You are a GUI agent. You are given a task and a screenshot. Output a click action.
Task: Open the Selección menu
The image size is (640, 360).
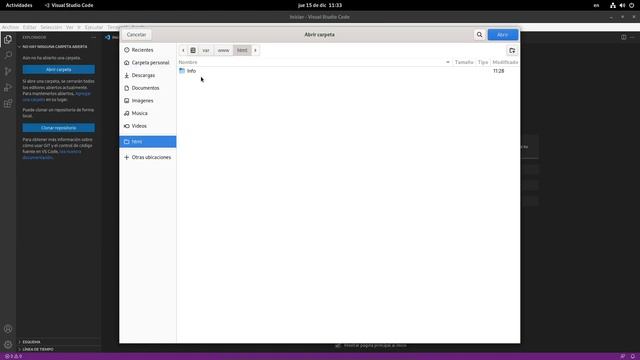(x=51, y=27)
